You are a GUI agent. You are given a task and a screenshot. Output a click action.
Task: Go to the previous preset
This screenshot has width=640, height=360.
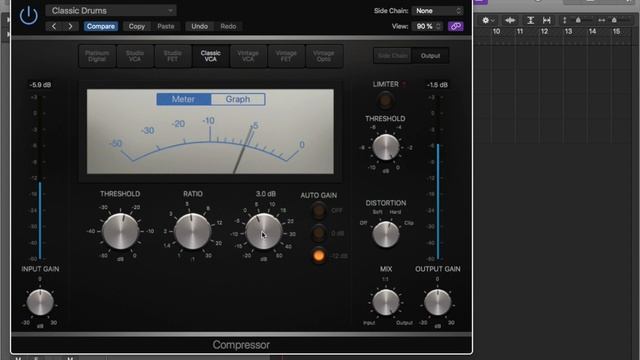[54, 26]
